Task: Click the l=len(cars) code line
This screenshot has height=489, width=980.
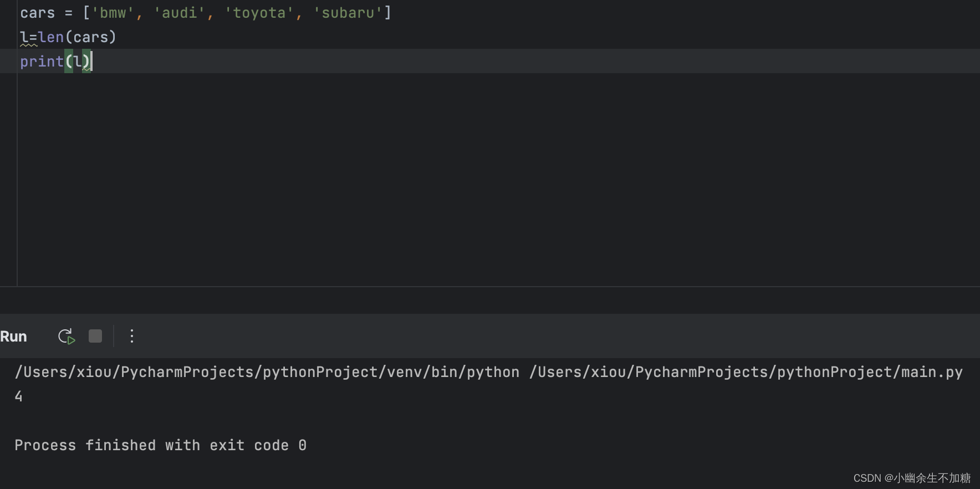Action: click(68, 37)
